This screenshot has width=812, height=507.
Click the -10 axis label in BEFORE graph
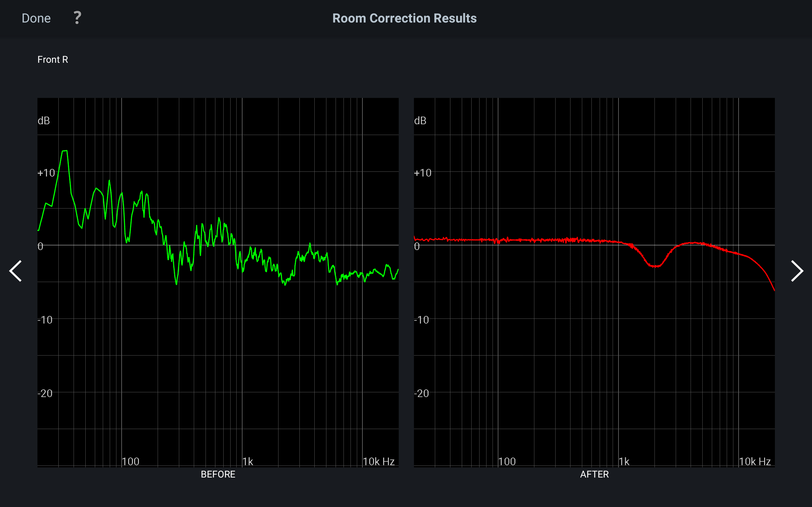pyautogui.click(x=45, y=320)
